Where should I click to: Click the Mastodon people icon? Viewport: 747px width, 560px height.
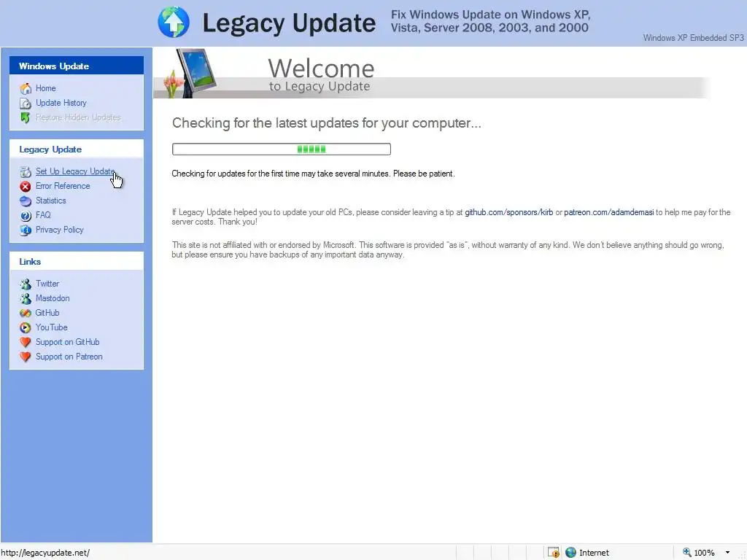[26, 298]
